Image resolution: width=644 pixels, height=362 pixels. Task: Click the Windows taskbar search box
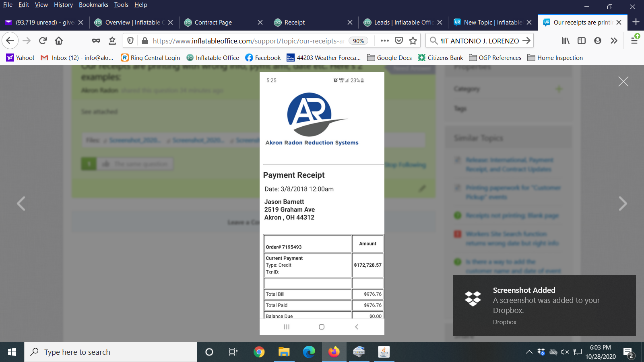tap(111, 352)
